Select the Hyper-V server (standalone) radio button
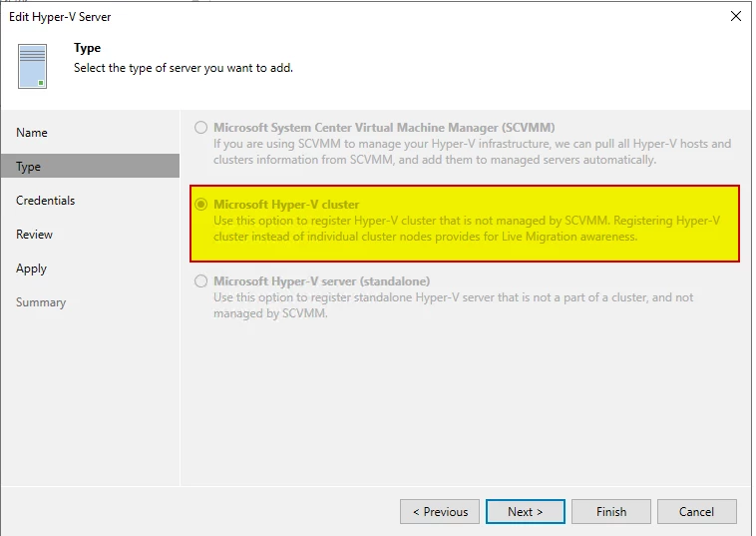The width and height of the screenshot is (756, 536). pyautogui.click(x=201, y=280)
